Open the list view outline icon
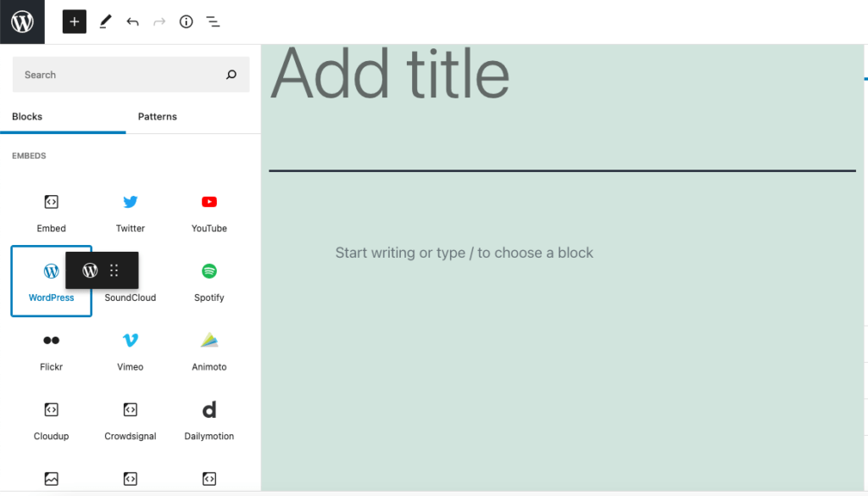Image resolution: width=868 pixels, height=496 pixels. point(213,21)
